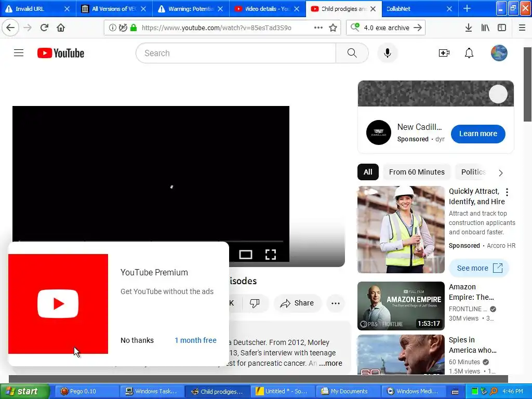Go to the browser home page
The width and height of the screenshot is (532, 399).
click(61, 28)
